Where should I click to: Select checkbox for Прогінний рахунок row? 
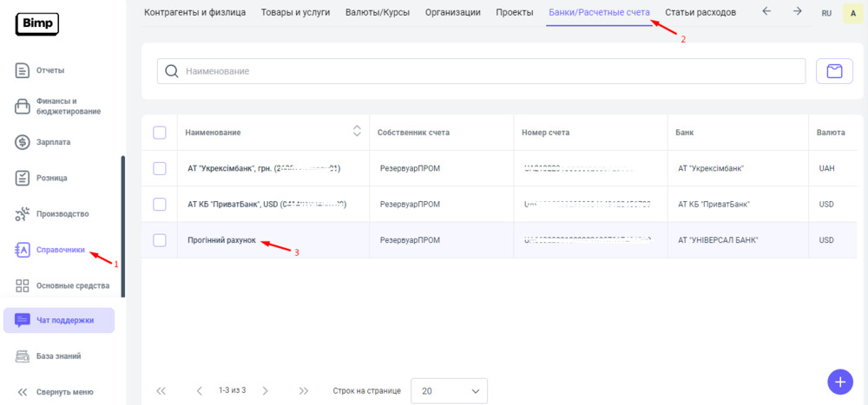pyautogui.click(x=160, y=240)
